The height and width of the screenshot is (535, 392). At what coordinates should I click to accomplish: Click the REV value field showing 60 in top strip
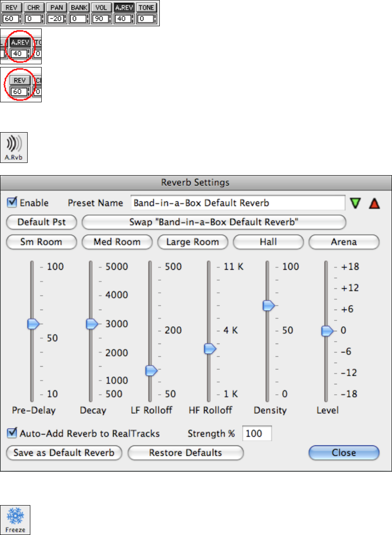tap(10, 19)
